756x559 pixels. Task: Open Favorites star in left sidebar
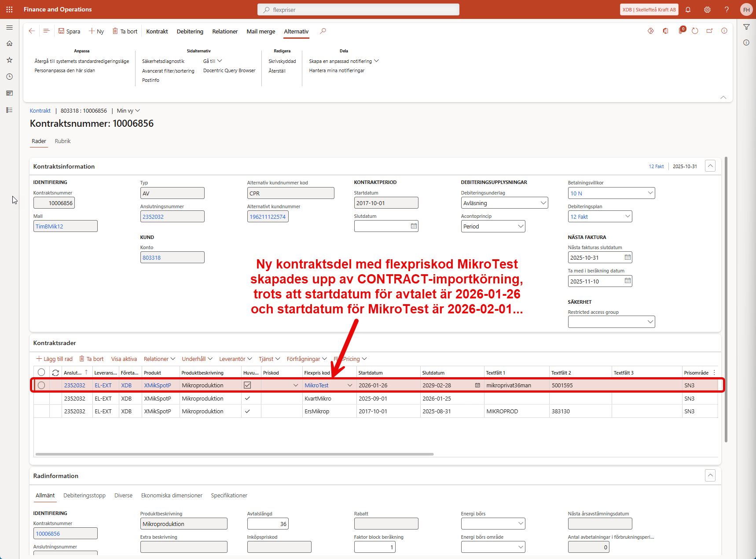(9, 60)
